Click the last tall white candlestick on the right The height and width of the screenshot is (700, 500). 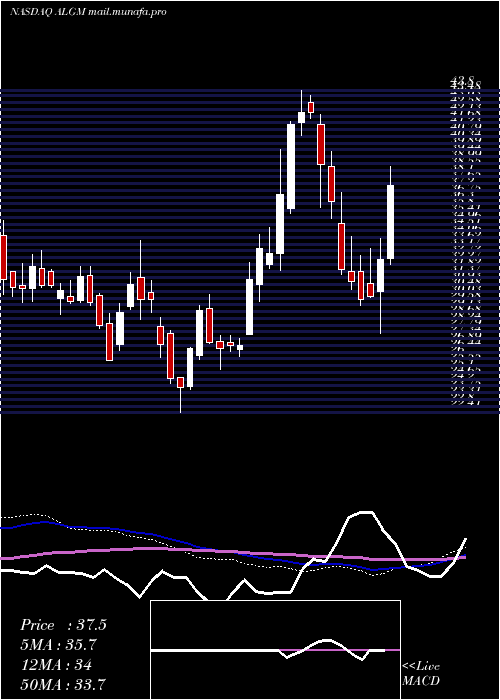coord(390,222)
